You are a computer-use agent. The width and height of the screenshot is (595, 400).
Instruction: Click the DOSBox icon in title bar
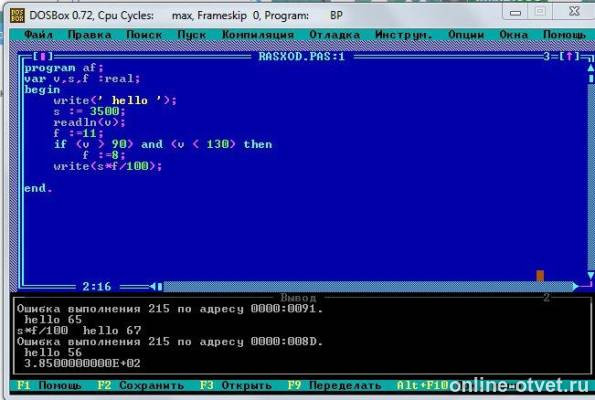(17, 16)
